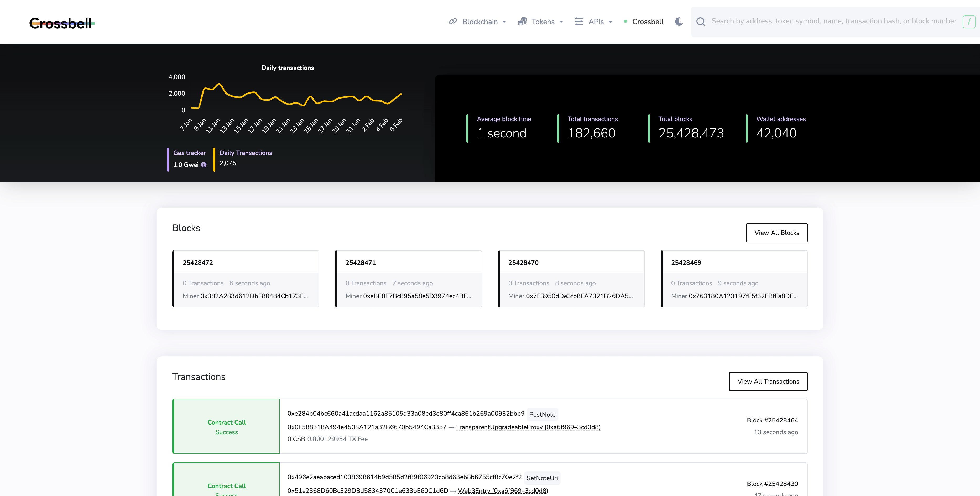Open the TransparentUpgradeableProxy contract link
Screen dimensions: 980x496
click(x=528, y=427)
